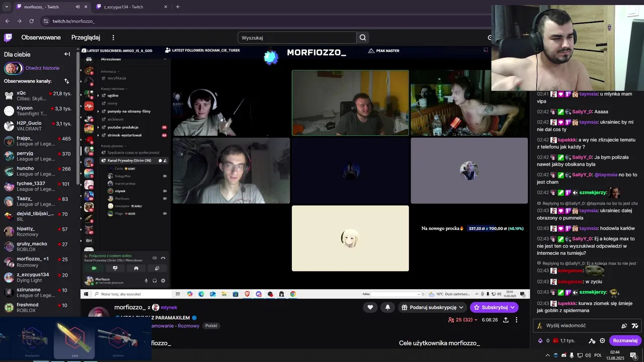Open the Bits balance icon
Screen dimensions: 644x362
click(x=540, y=340)
